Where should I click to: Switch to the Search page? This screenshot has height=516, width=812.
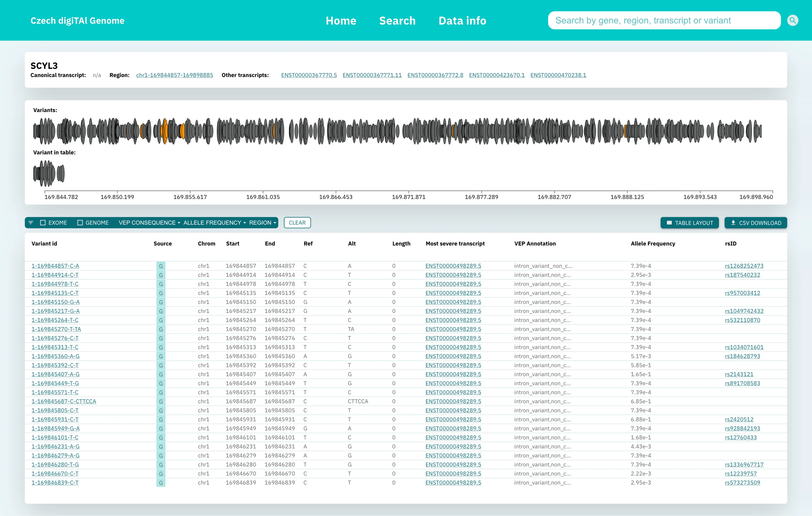397,21
